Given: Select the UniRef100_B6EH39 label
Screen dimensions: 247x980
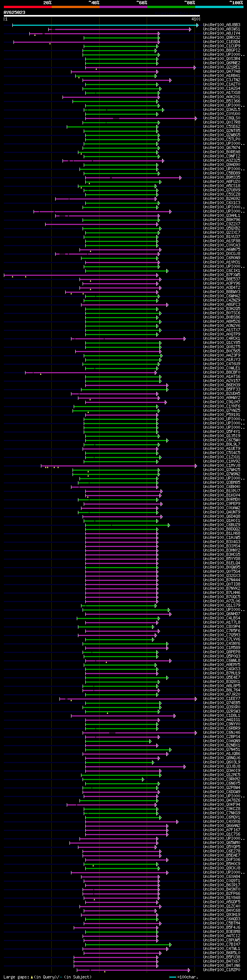Looking at the screenshot, I should 222,385.
